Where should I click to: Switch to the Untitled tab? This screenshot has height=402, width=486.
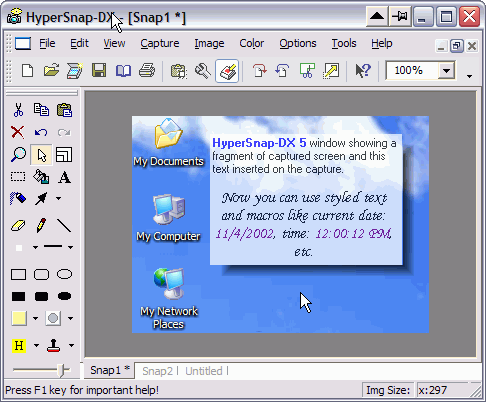(x=204, y=371)
